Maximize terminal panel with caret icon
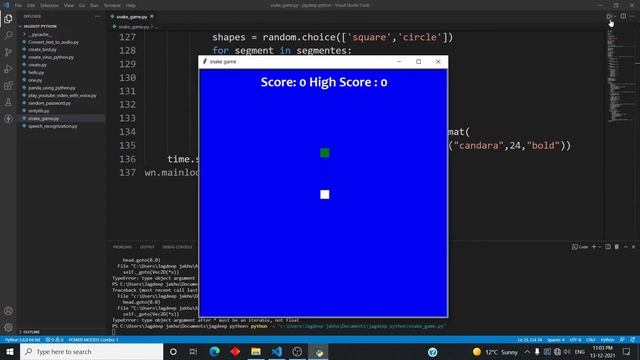 [x=626, y=247]
